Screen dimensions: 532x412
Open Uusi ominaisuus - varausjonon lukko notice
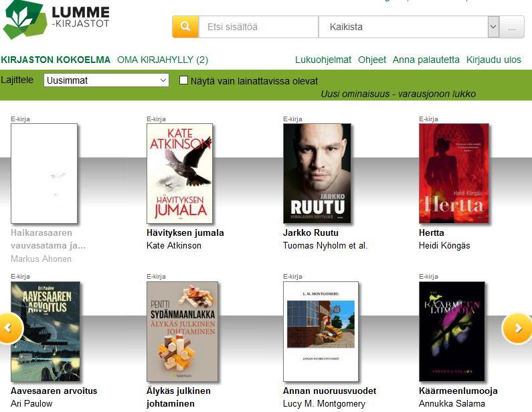[398, 94]
